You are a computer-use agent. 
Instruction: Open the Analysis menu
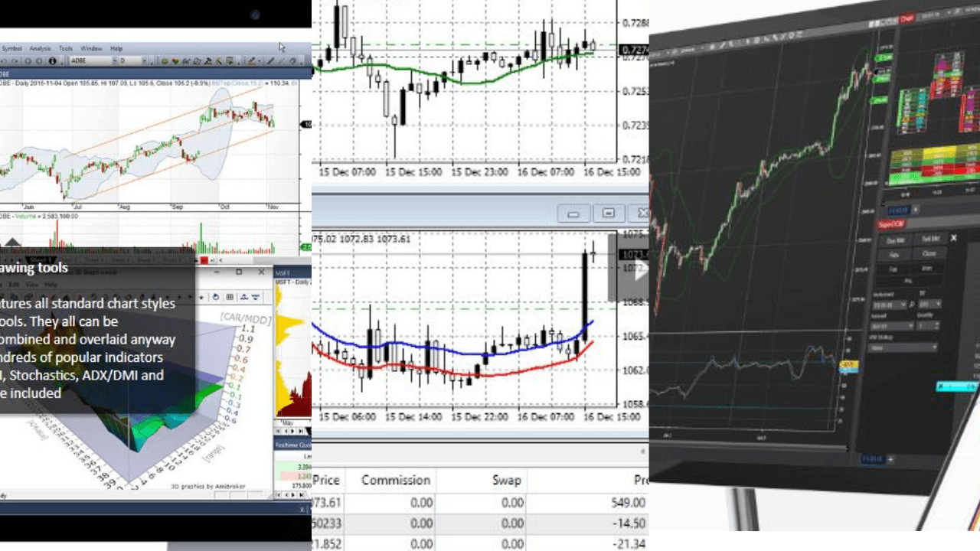tap(39, 49)
